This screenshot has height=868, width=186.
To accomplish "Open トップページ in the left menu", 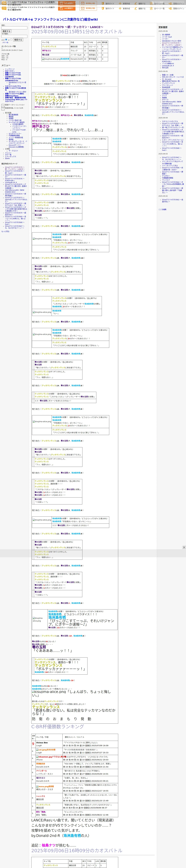I will [x=10, y=69].
